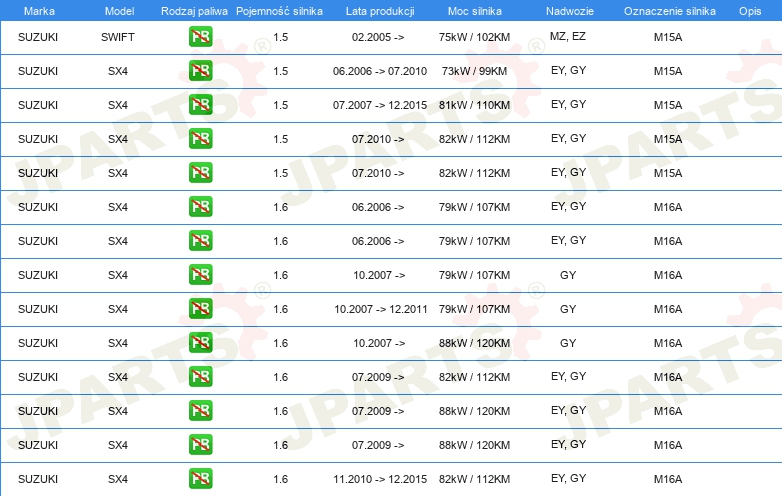Screen dimensions: 782x496
Task: Click the fuel icon in the 11.2010 -> 12.2015 row
Action: tap(200, 478)
